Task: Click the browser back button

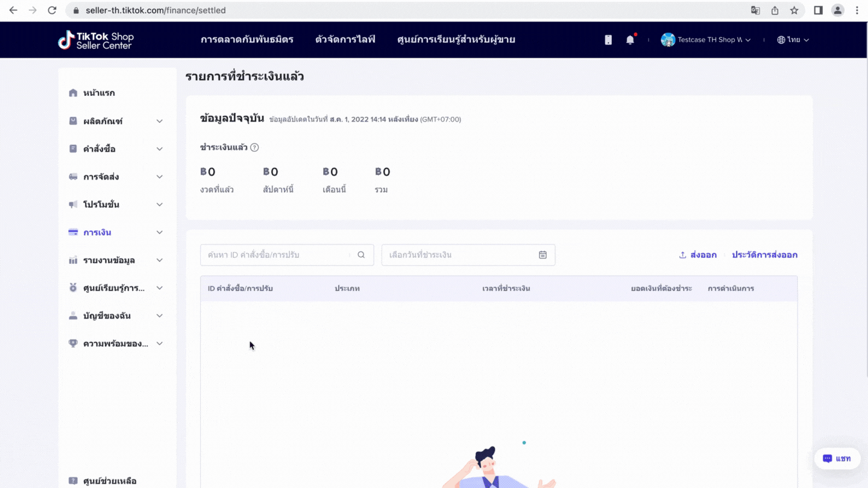Action: [13, 10]
